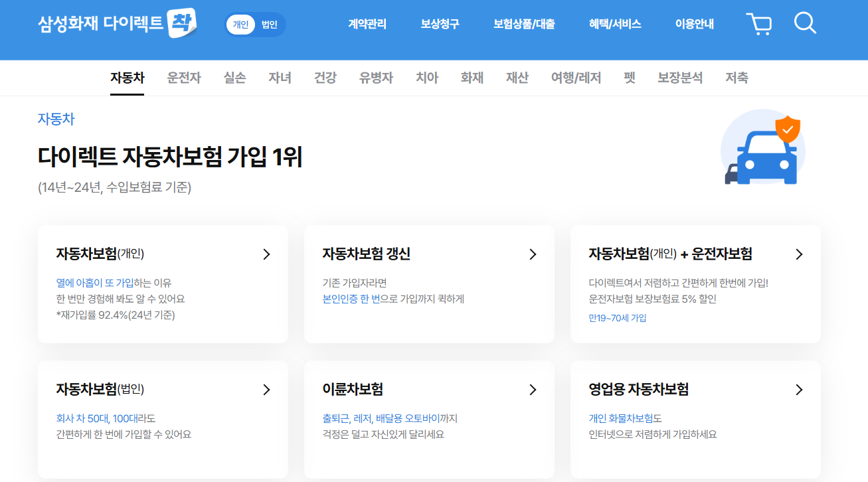
Task: Click the chevron on 영업용 자동차보험 card
Action: point(799,390)
